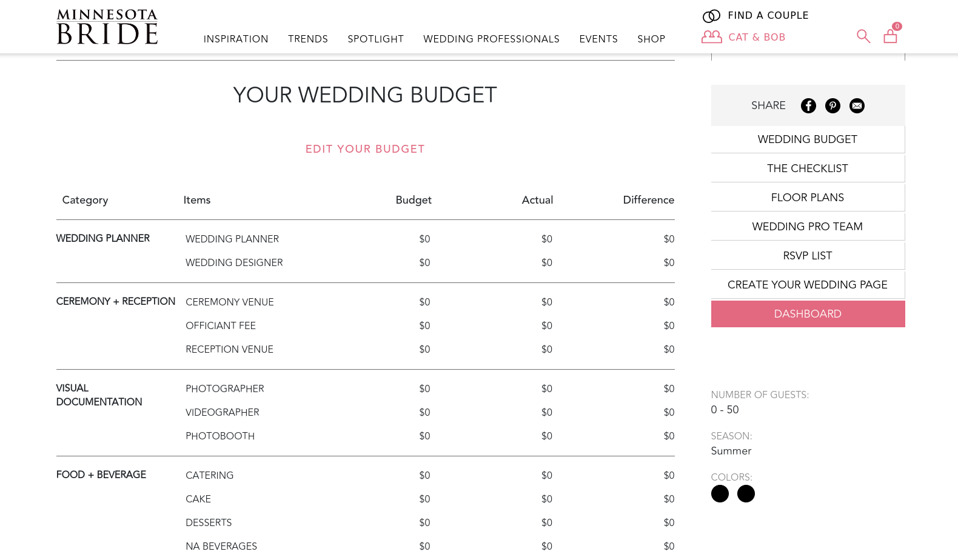Select Create Your Wedding Page
This screenshot has height=560, width=958.
(808, 285)
